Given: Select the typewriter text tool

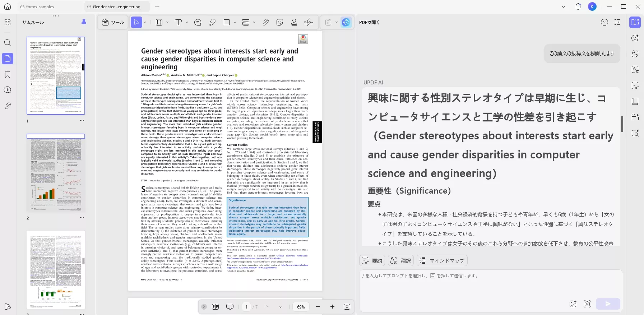Looking at the screenshot, I should pyautogui.click(x=178, y=22).
